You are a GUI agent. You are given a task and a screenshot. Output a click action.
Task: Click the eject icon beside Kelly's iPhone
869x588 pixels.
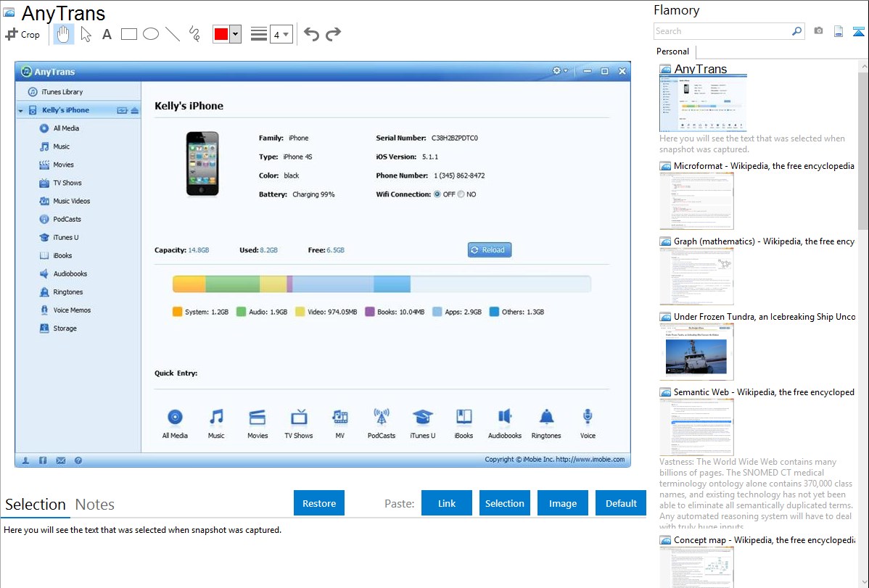point(135,110)
